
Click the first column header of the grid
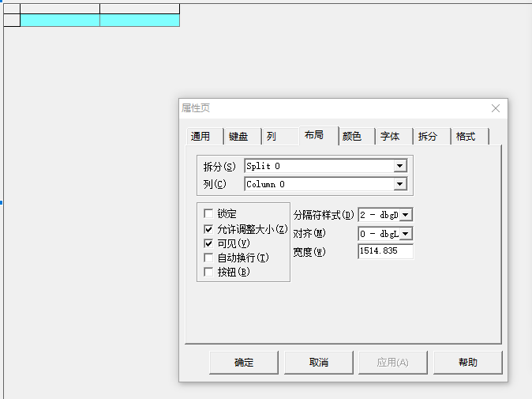coord(60,9)
